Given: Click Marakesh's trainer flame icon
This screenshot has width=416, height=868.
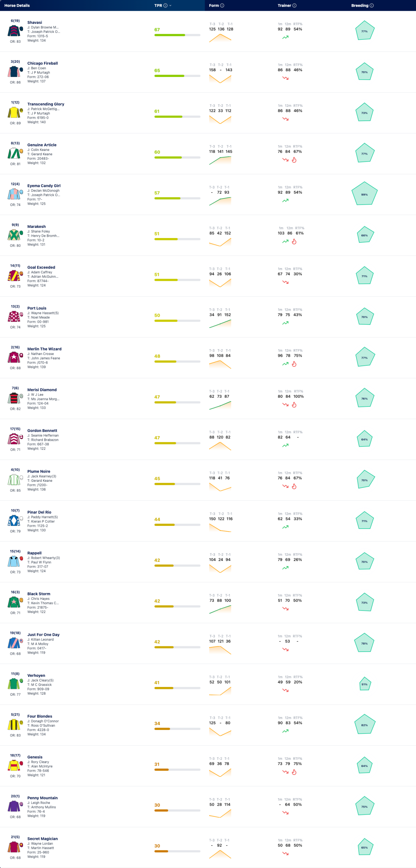Looking at the screenshot, I should click(x=294, y=242).
